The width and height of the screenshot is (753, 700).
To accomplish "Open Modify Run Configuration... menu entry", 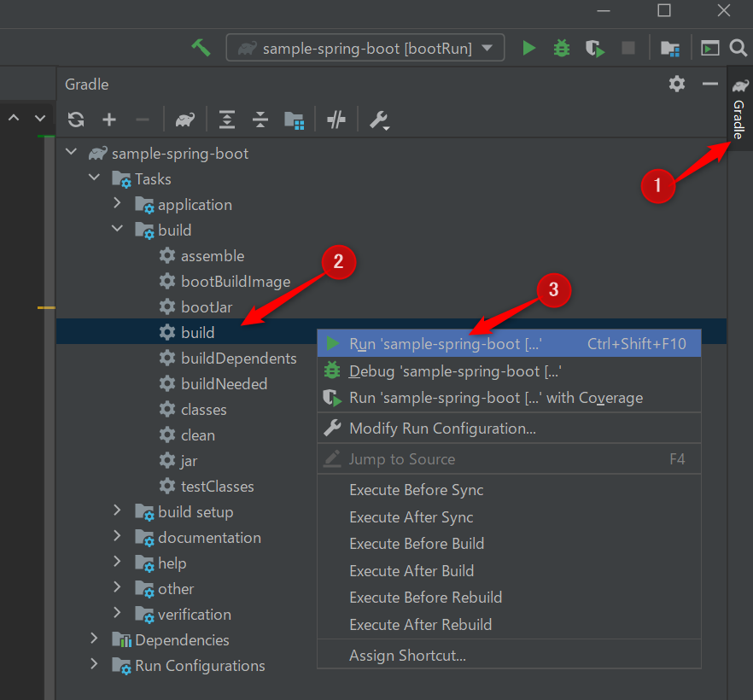I will (509, 429).
